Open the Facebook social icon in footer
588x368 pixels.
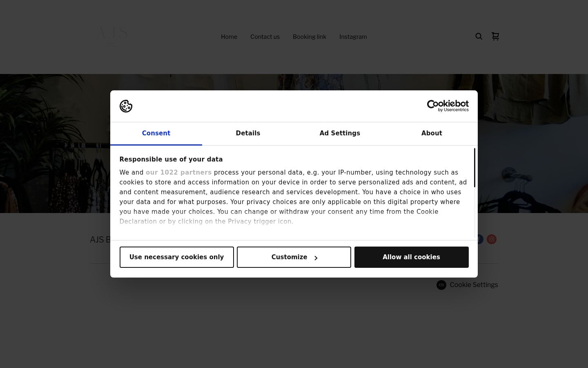[480, 239]
